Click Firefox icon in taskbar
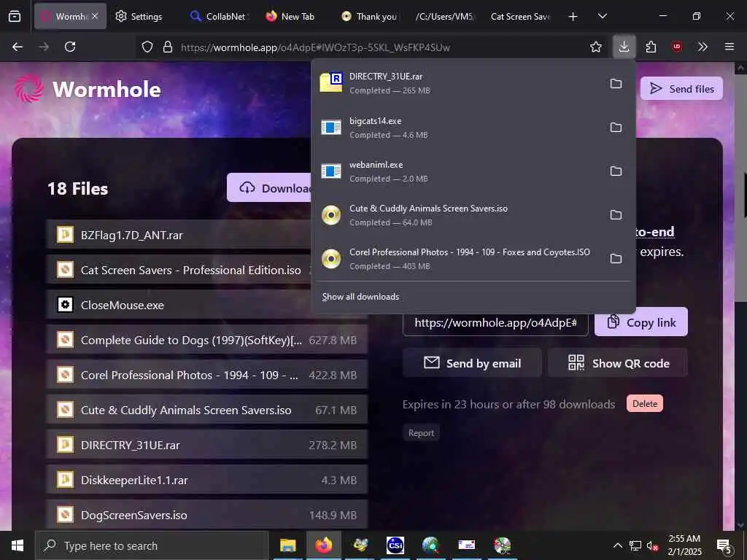 point(323,545)
